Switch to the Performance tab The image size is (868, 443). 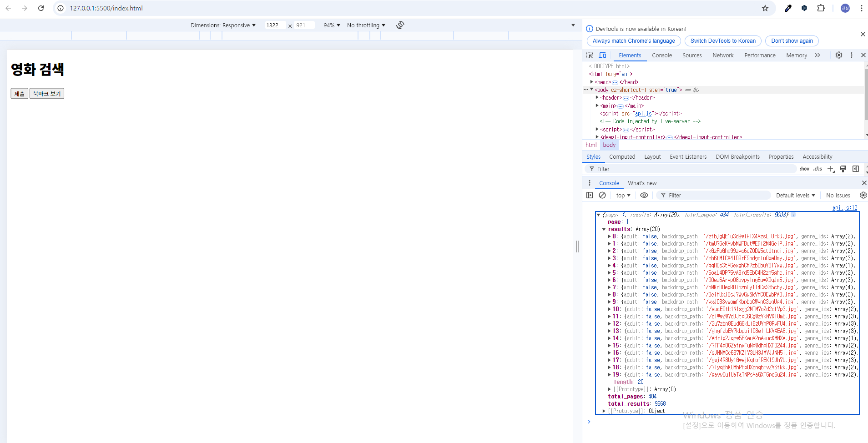tap(760, 55)
